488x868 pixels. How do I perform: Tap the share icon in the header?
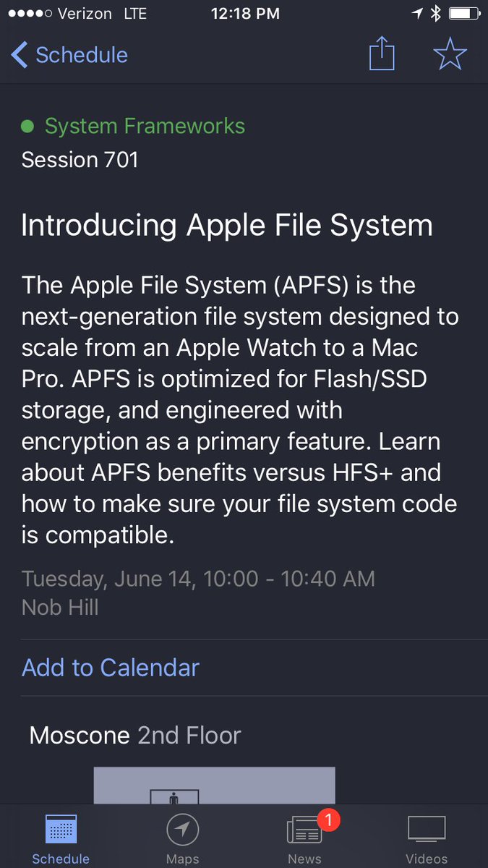pyautogui.click(x=382, y=54)
